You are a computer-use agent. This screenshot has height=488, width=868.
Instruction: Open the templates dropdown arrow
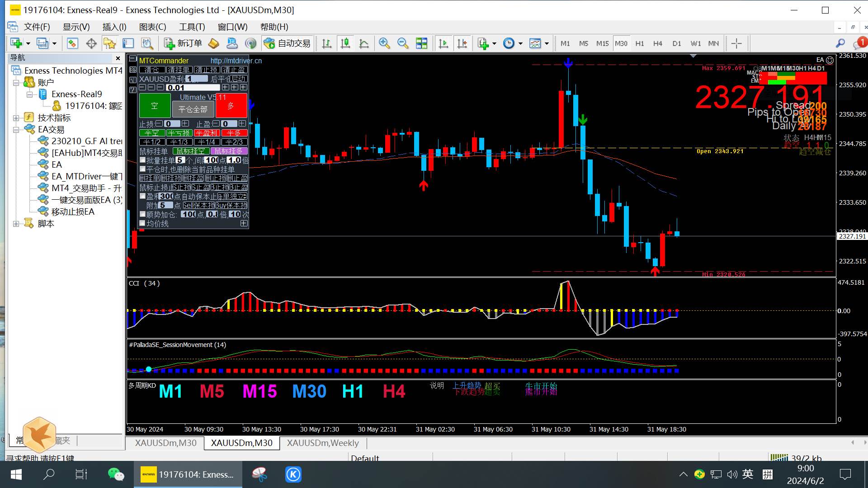pyautogui.click(x=547, y=44)
